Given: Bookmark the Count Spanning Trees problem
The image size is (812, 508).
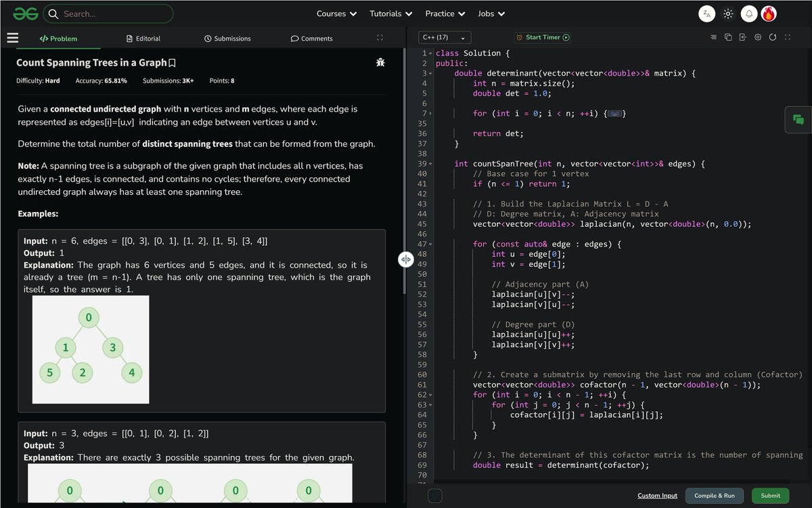Looking at the screenshot, I should click(x=173, y=63).
